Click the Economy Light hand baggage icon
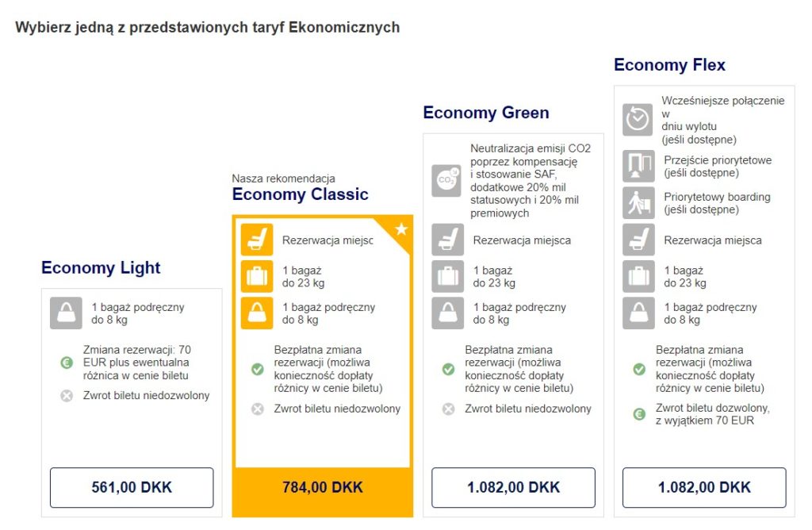Screen dimensions: 812x530 (x=66, y=313)
